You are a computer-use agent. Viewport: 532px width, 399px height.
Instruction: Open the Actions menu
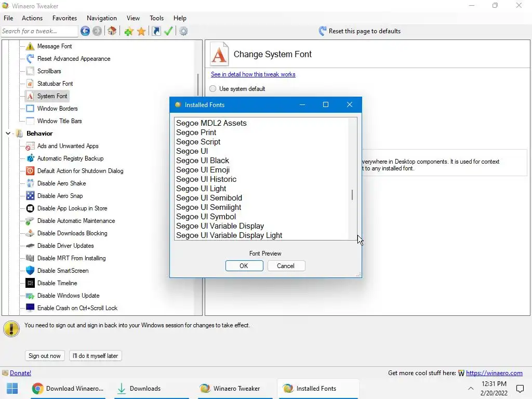tap(32, 18)
